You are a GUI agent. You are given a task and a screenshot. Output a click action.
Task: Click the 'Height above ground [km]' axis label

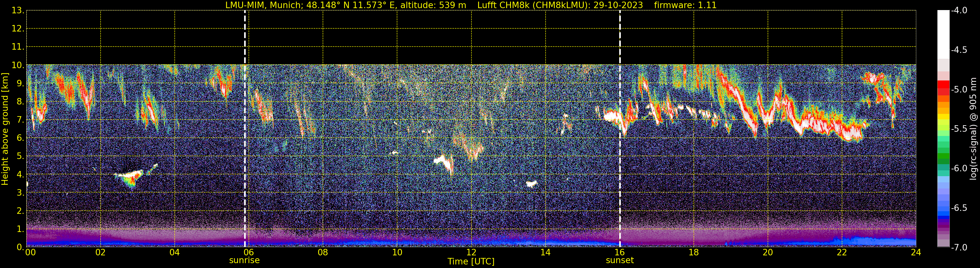[x=5, y=129]
